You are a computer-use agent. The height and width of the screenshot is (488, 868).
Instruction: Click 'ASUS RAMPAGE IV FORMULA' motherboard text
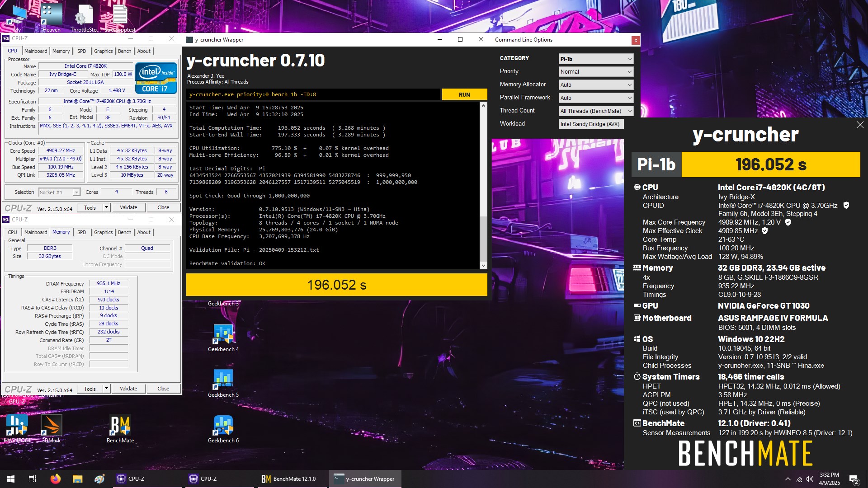click(773, 318)
